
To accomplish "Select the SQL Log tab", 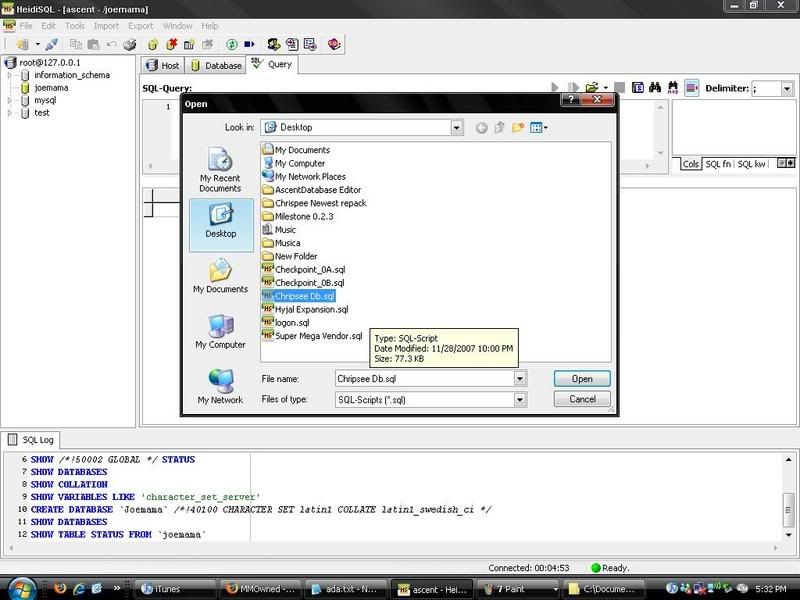I will pos(31,440).
